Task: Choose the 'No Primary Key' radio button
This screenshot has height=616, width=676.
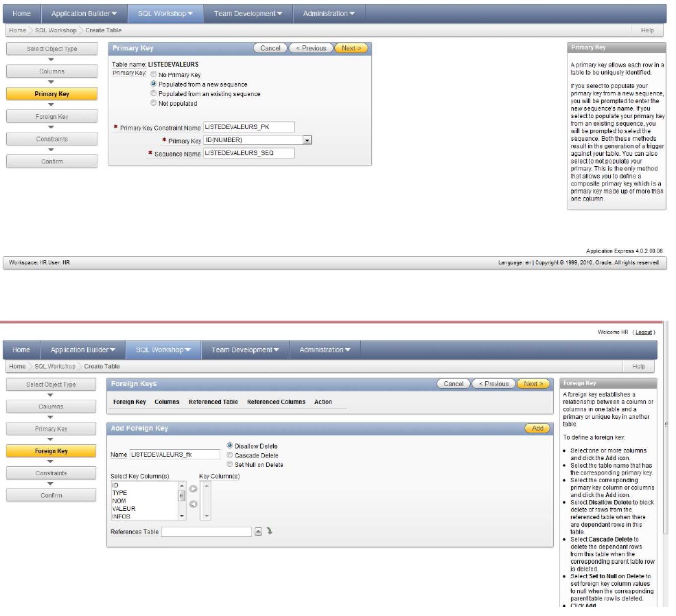Action: coord(154,75)
